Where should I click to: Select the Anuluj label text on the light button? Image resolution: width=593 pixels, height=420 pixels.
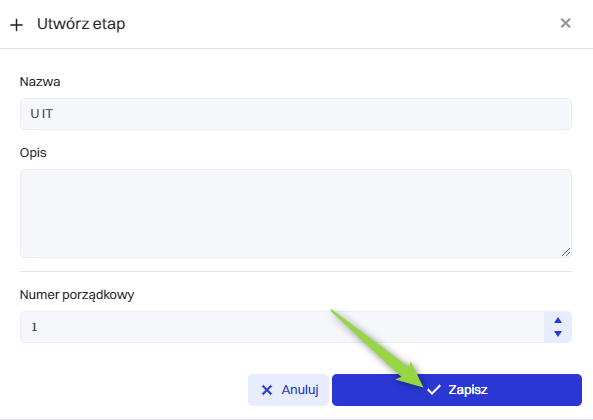300,390
